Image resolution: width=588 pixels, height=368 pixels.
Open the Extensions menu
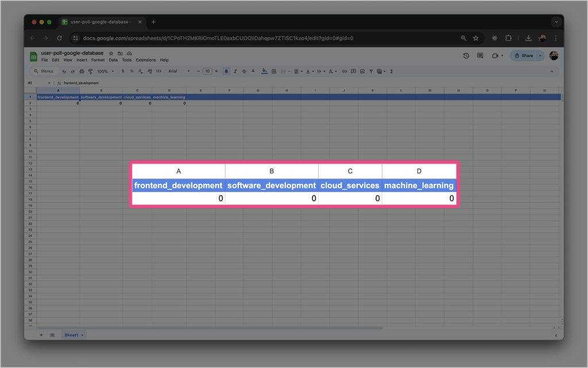[145, 60]
